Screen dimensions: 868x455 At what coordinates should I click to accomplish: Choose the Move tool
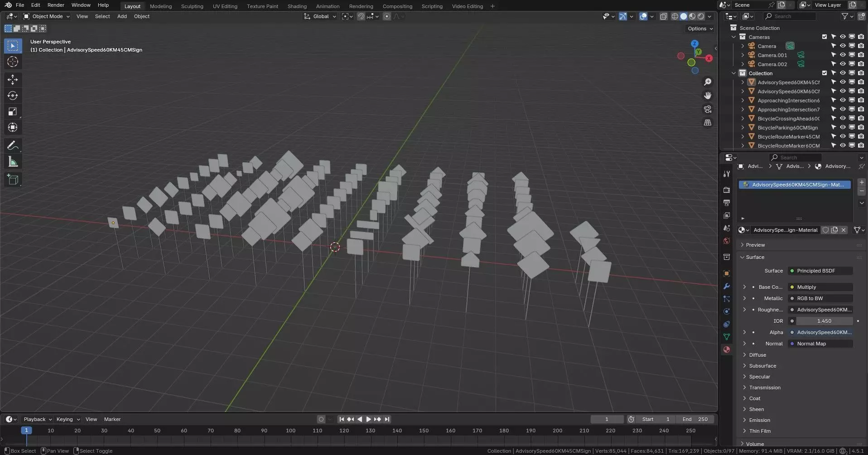point(13,80)
